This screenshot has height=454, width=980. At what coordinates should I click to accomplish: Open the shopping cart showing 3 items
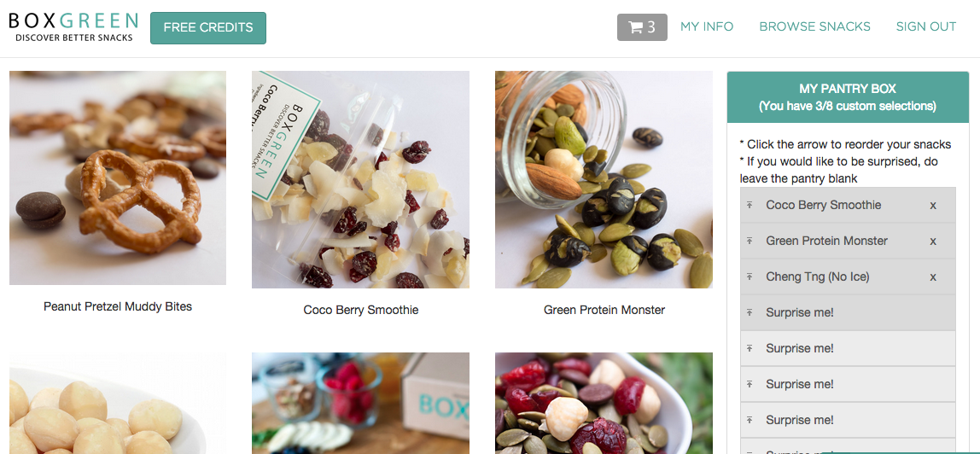[642, 27]
